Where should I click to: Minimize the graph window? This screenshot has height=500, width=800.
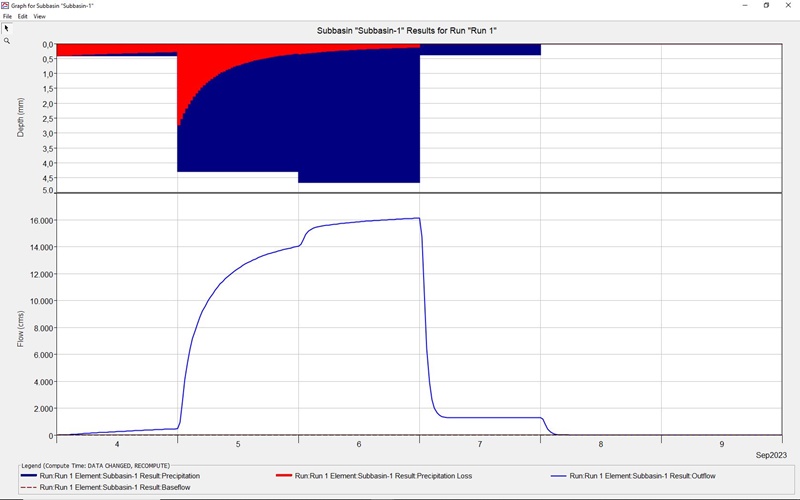tap(739, 5)
